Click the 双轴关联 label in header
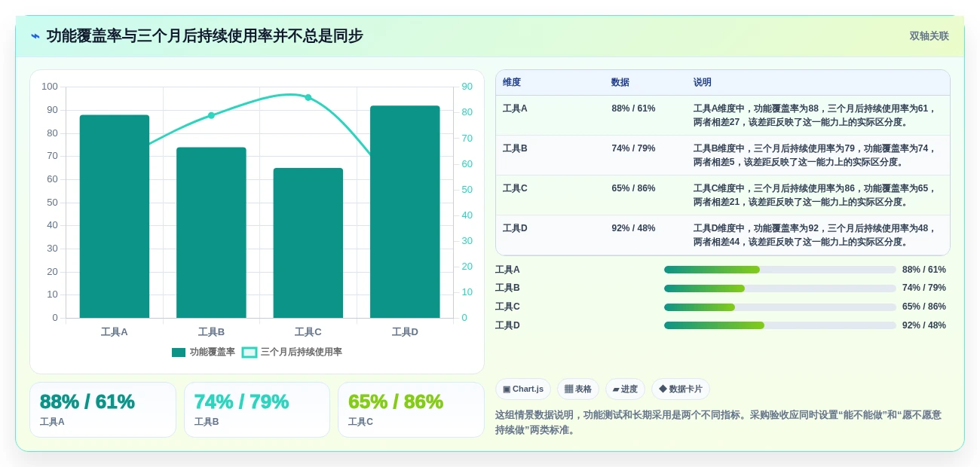This screenshot has width=980, height=467. [929, 36]
